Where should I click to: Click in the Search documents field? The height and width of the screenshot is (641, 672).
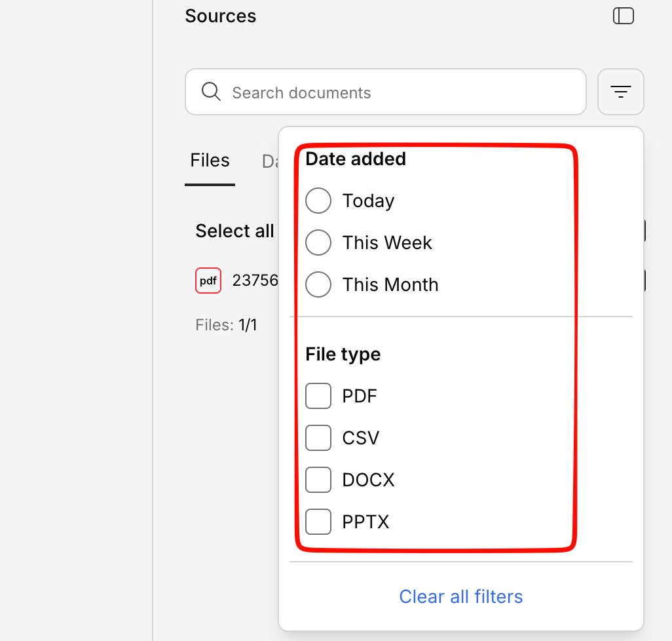pyautogui.click(x=393, y=92)
